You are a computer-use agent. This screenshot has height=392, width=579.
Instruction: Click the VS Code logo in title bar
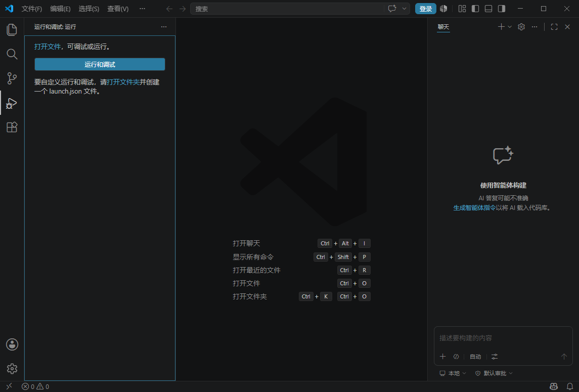point(9,9)
